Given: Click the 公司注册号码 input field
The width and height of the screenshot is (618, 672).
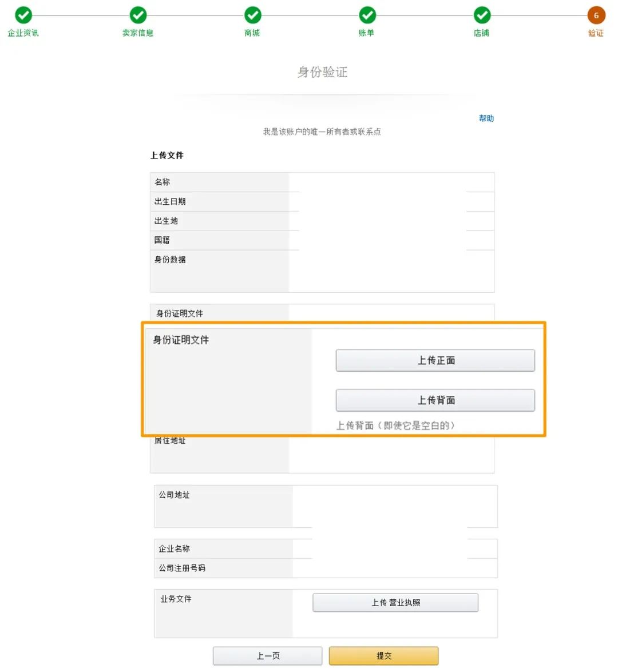Looking at the screenshot, I should point(395,568).
